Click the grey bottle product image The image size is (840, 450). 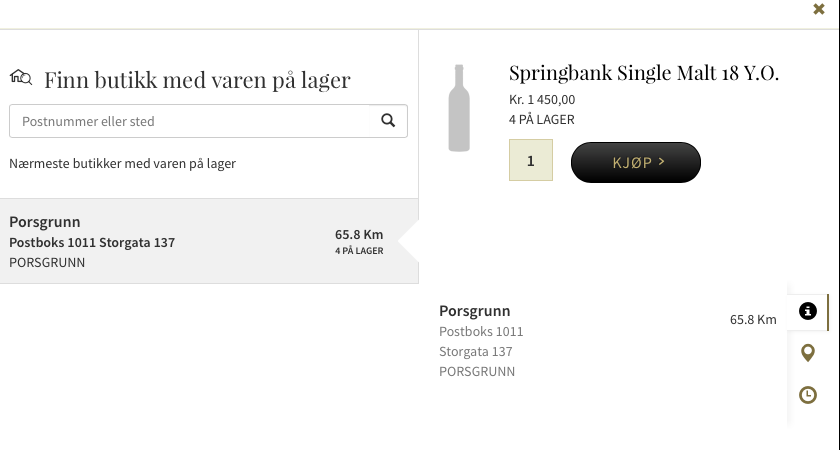tap(459, 108)
